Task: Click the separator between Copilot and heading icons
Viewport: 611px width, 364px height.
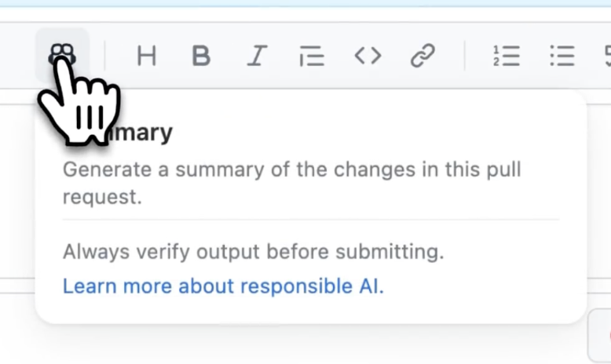Action: [x=105, y=56]
